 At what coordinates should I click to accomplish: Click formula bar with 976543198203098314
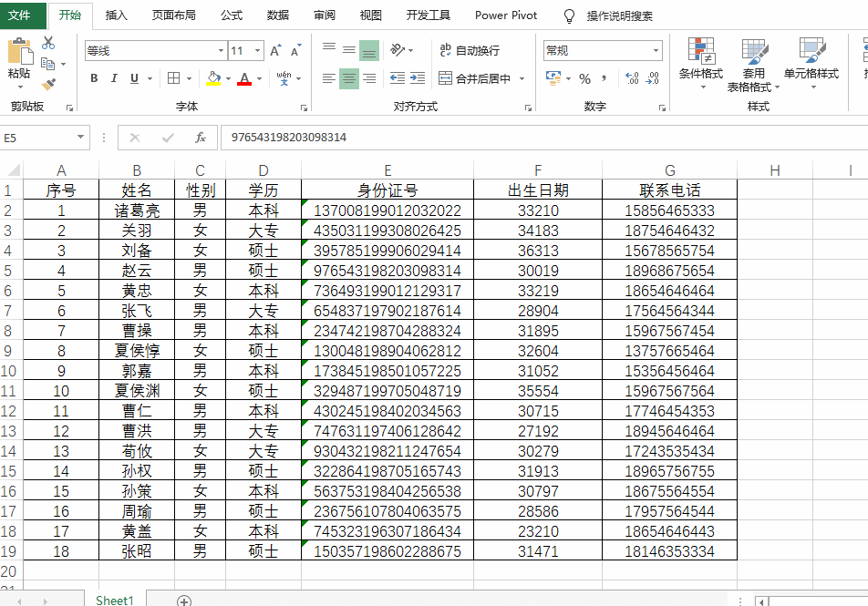point(544,138)
